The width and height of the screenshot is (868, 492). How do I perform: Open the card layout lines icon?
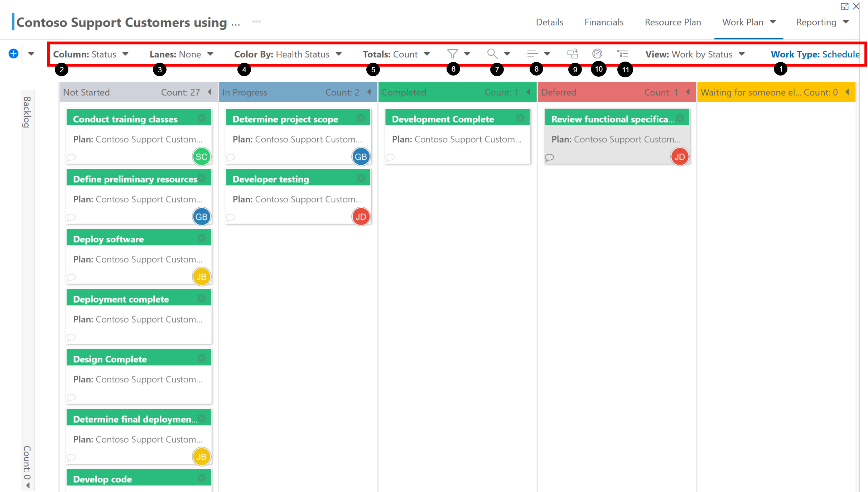pyautogui.click(x=532, y=54)
